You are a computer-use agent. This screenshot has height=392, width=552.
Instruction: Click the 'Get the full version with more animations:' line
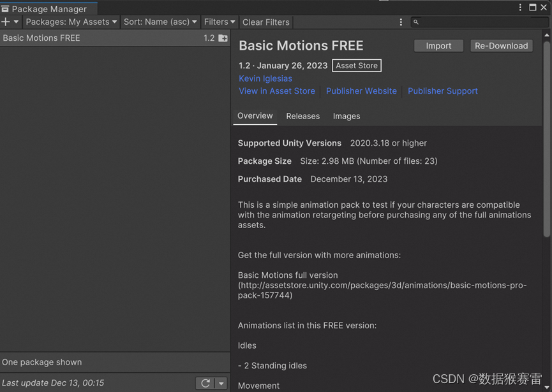click(x=319, y=255)
